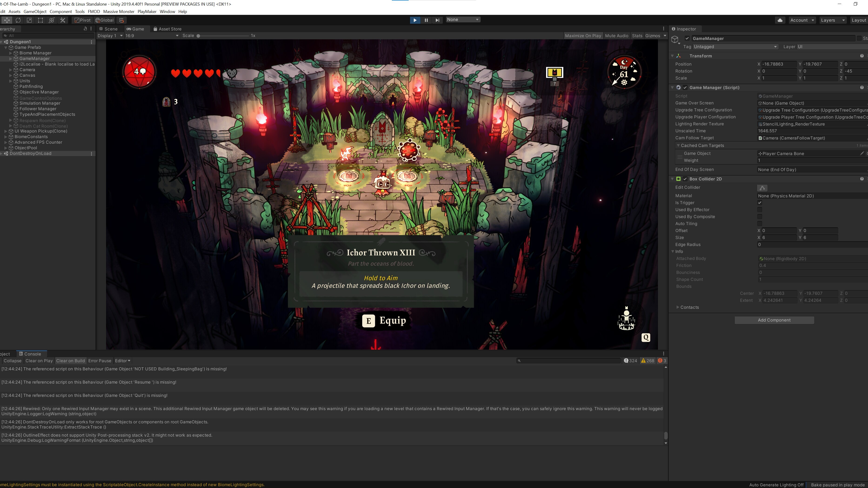Open DontDestroyOnLoad scene options menu
This screenshot has height=488, width=868.
tap(91, 154)
